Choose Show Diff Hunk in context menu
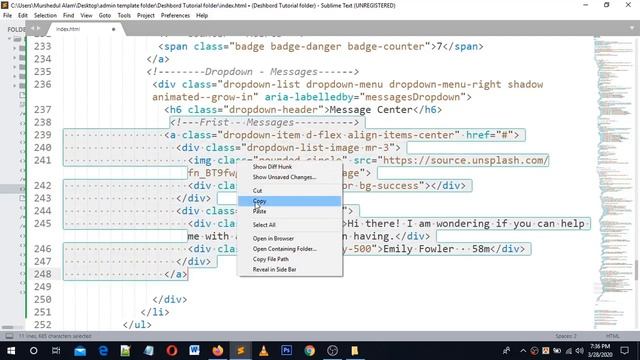Screen dimensions: 640x360 [290, 167]
